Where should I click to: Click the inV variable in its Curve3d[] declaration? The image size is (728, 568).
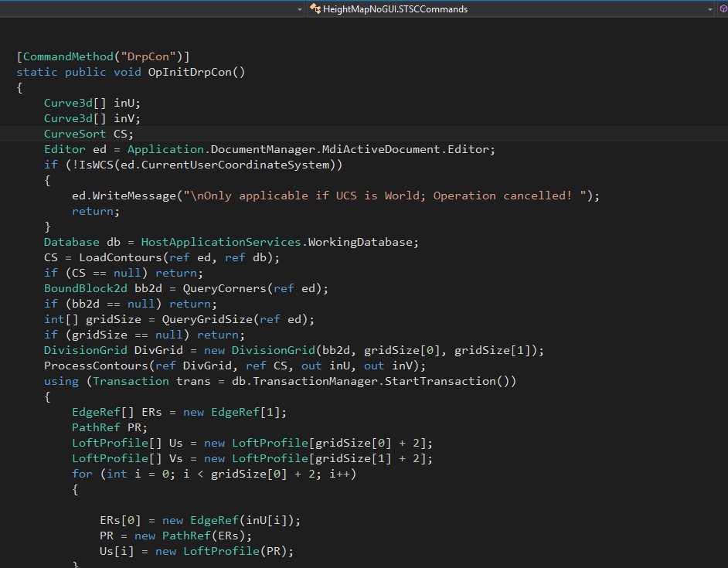tap(124, 118)
